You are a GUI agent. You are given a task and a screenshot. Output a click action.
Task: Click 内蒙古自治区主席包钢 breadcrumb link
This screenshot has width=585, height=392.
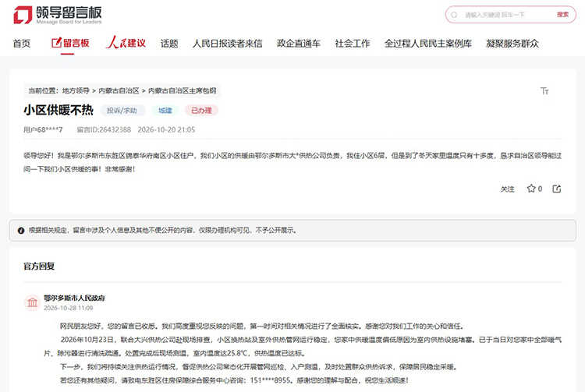tap(182, 91)
